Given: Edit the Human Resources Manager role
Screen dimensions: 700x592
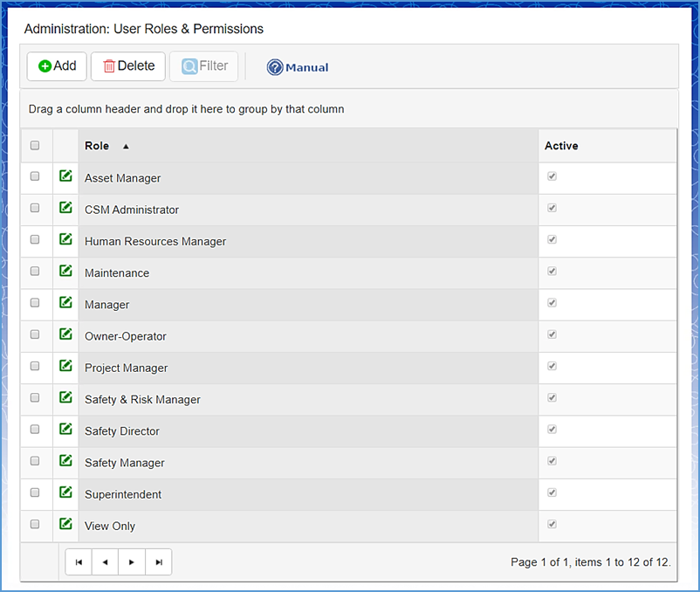Looking at the screenshot, I should (x=65, y=240).
